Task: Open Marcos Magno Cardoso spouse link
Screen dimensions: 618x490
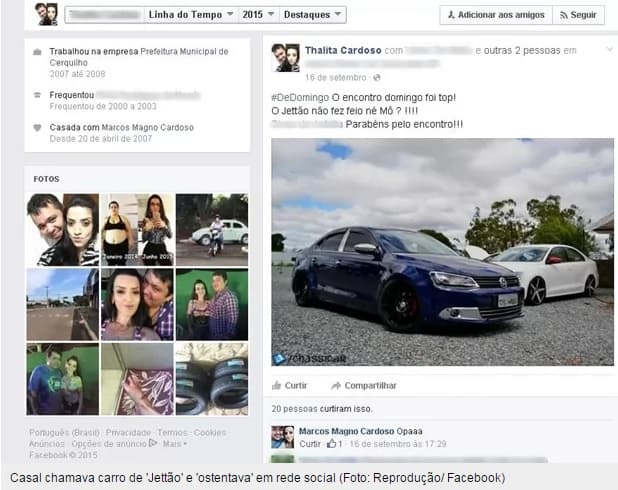Action: pyautogui.click(x=147, y=127)
